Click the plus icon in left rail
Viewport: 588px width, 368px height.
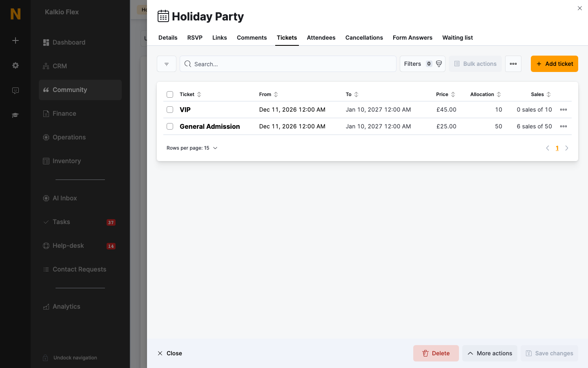click(x=16, y=40)
